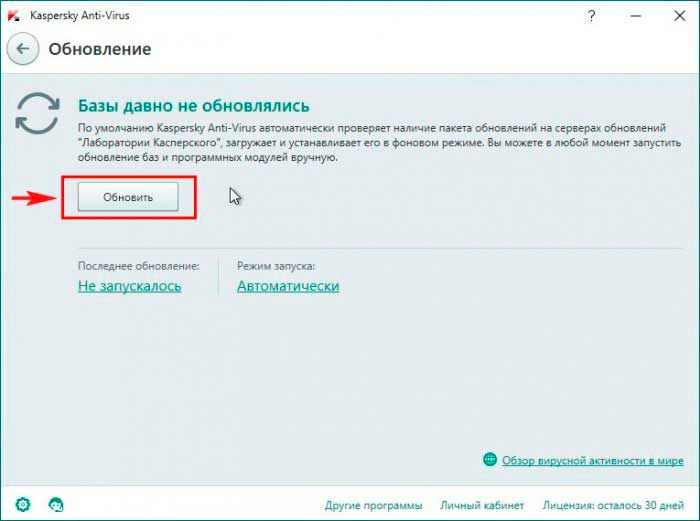Open settings via the gear icon
This screenshot has height=521, width=700.
(x=23, y=505)
